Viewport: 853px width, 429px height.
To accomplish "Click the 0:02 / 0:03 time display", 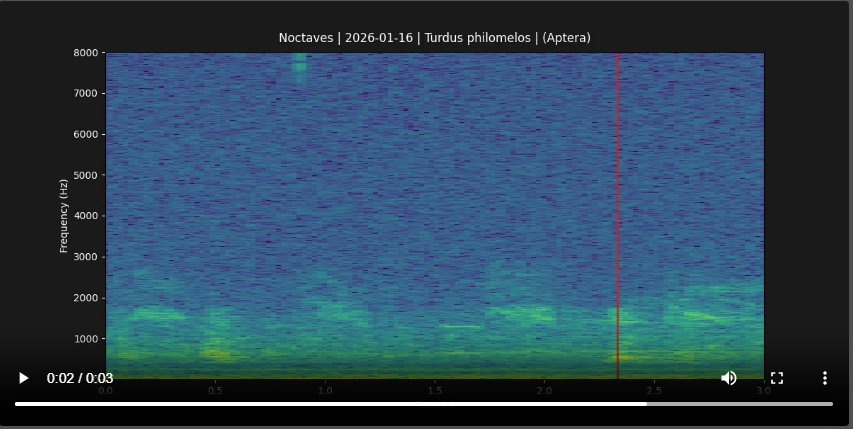I will point(80,378).
